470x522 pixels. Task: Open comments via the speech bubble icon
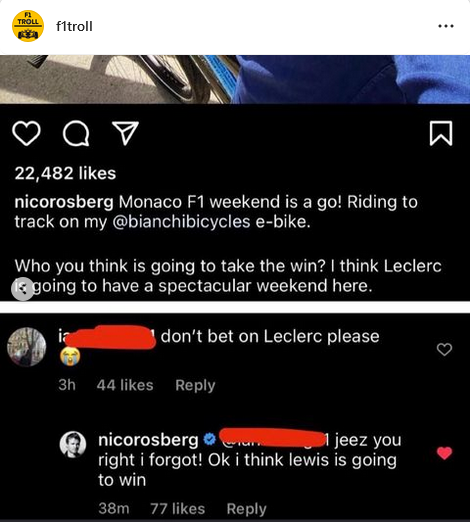[76, 133]
